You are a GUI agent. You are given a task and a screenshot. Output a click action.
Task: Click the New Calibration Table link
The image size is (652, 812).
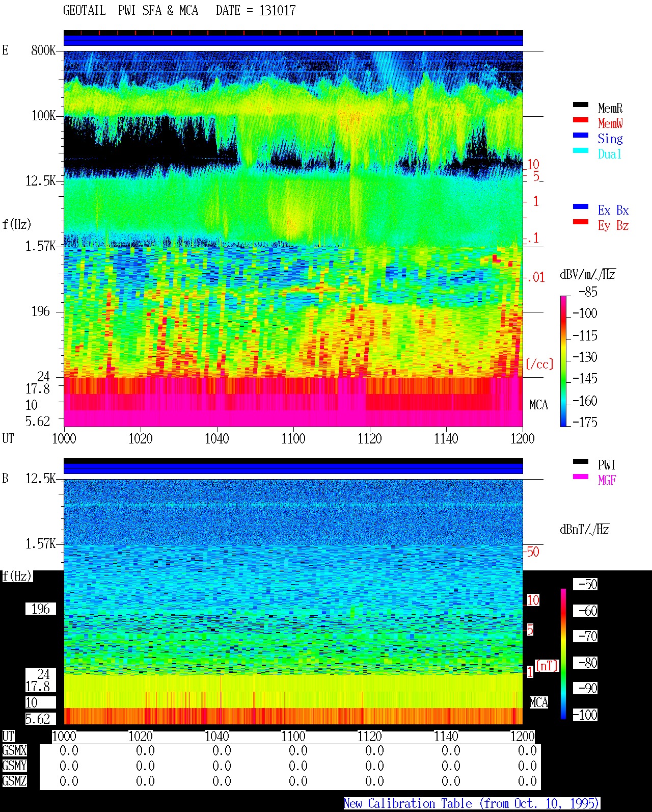tap(472, 804)
